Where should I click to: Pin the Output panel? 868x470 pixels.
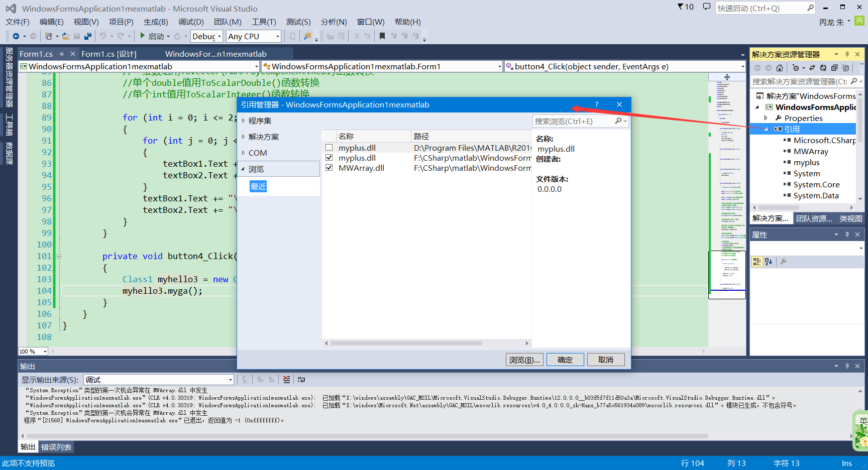coord(847,366)
